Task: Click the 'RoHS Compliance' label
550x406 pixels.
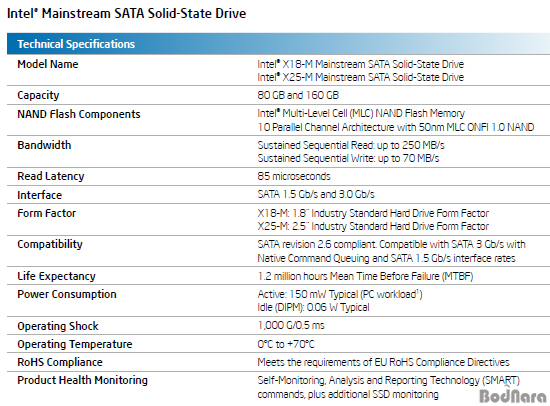Action: (x=60, y=362)
